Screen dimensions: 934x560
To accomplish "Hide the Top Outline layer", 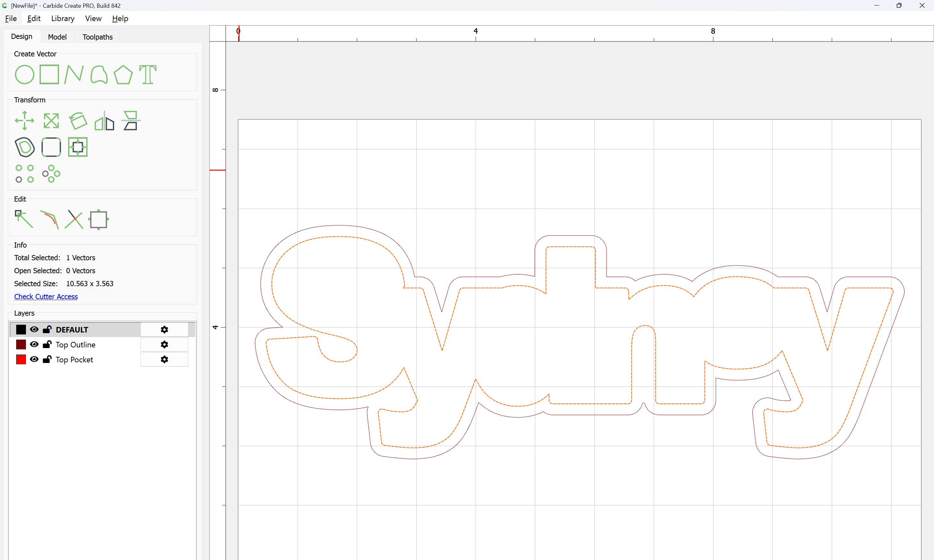I will click(34, 344).
